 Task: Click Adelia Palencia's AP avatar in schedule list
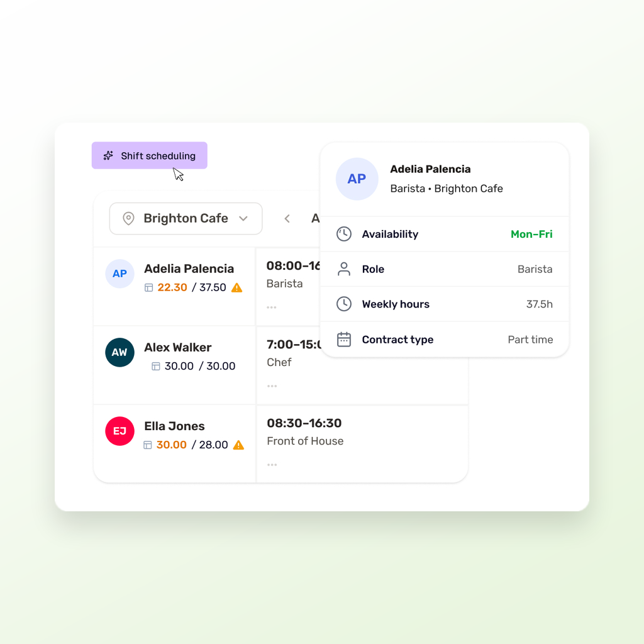point(119,274)
